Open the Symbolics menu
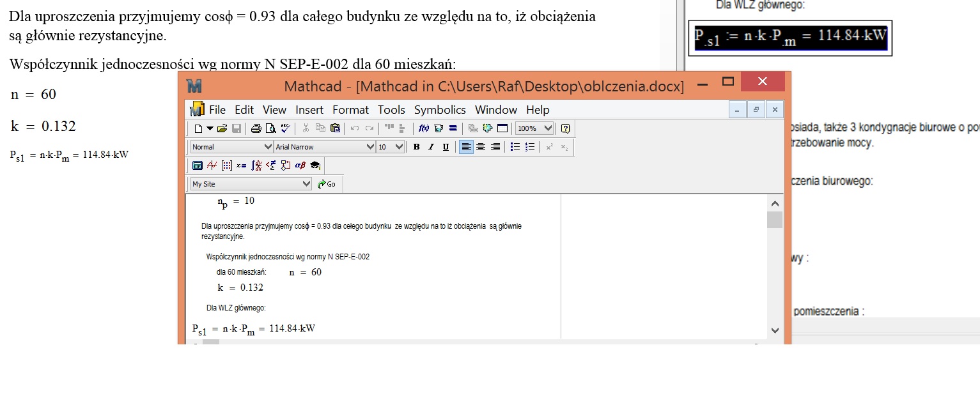980x414 pixels. (440, 110)
